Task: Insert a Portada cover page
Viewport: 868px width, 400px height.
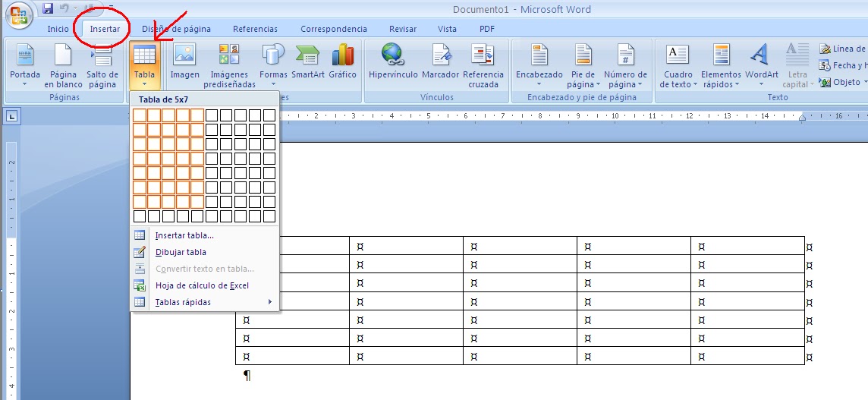Action: pos(25,65)
